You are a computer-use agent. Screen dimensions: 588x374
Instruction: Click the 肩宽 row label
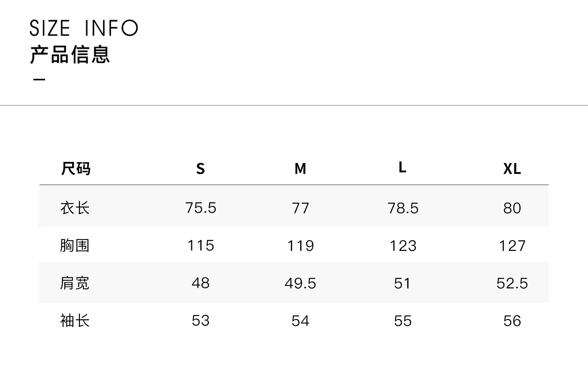point(75,283)
